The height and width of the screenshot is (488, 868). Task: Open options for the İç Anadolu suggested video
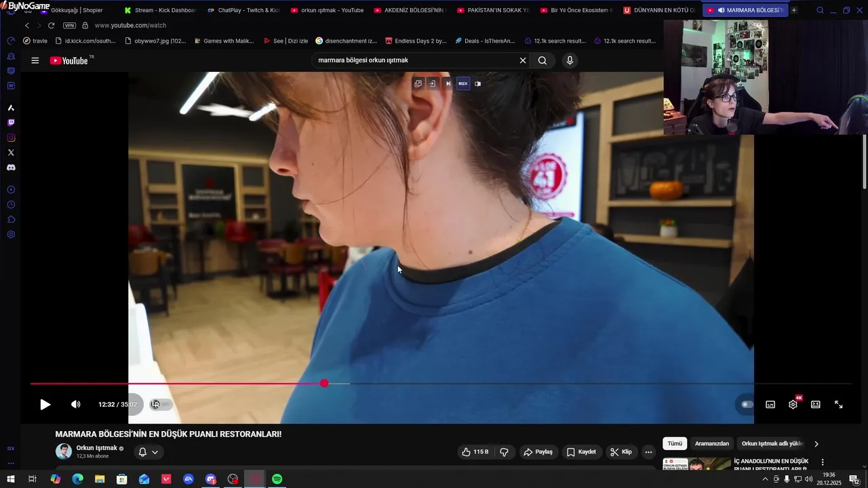[823, 462]
